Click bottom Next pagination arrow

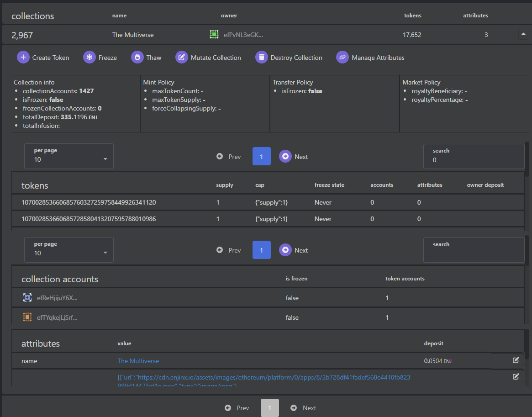(x=294, y=408)
